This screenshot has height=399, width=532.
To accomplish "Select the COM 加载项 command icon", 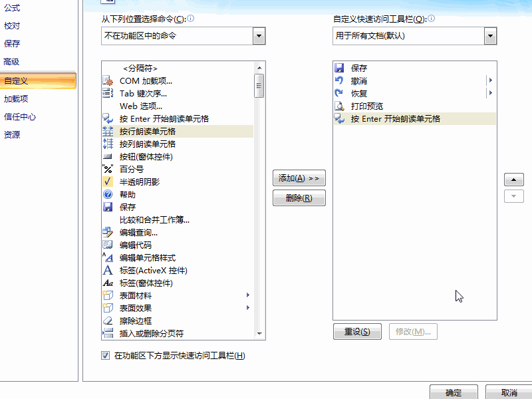I will point(108,80).
